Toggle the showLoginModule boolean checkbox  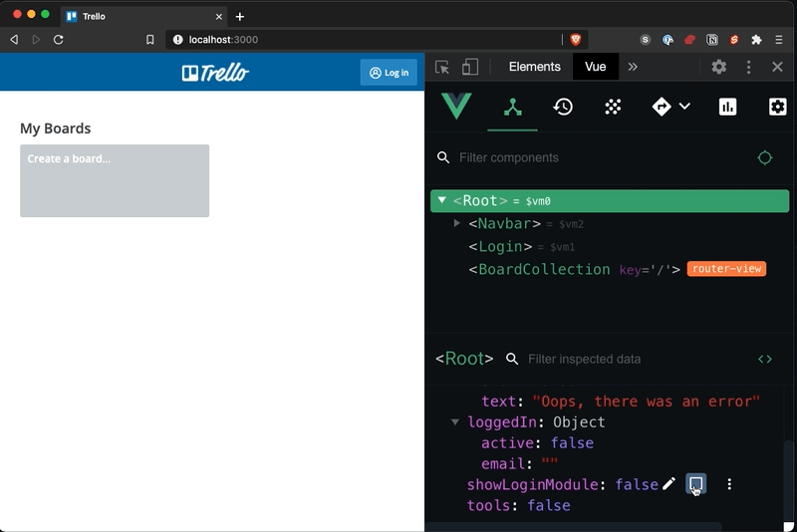696,484
